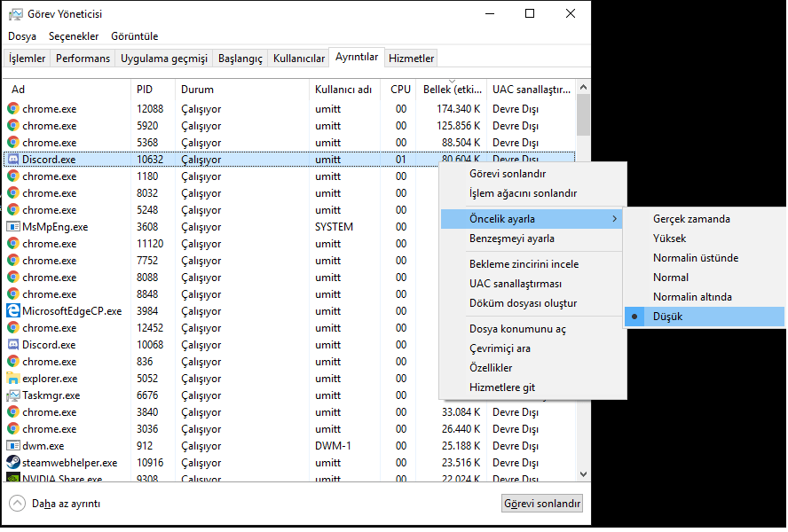Click the MicrosoftEdgeCP.exe Edge icon
Image resolution: width=788 pixels, height=532 pixels.
(x=13, y=311)
